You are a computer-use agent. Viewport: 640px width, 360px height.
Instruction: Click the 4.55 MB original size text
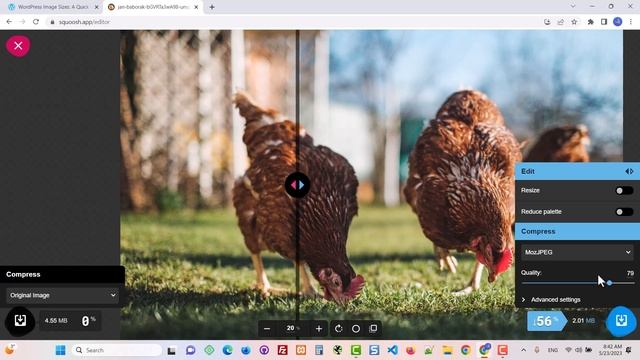click(56, 321)
